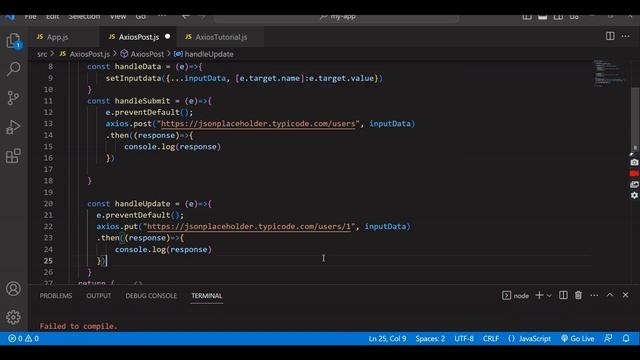
Task: Split the editor to the right
Action: pyautogui.click(x=610, y=36)
